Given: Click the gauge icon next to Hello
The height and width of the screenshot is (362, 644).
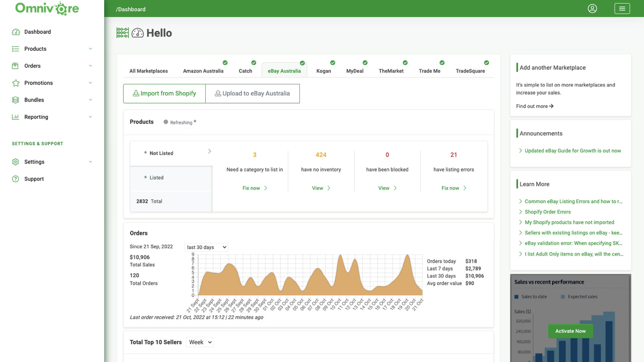Looking at the screenshot, I should 137,32.
